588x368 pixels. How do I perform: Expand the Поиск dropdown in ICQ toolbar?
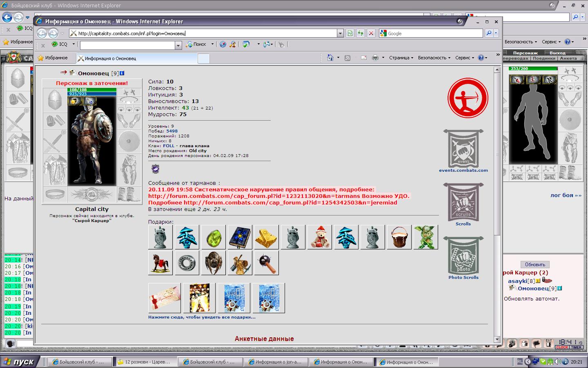pos(212,45)
